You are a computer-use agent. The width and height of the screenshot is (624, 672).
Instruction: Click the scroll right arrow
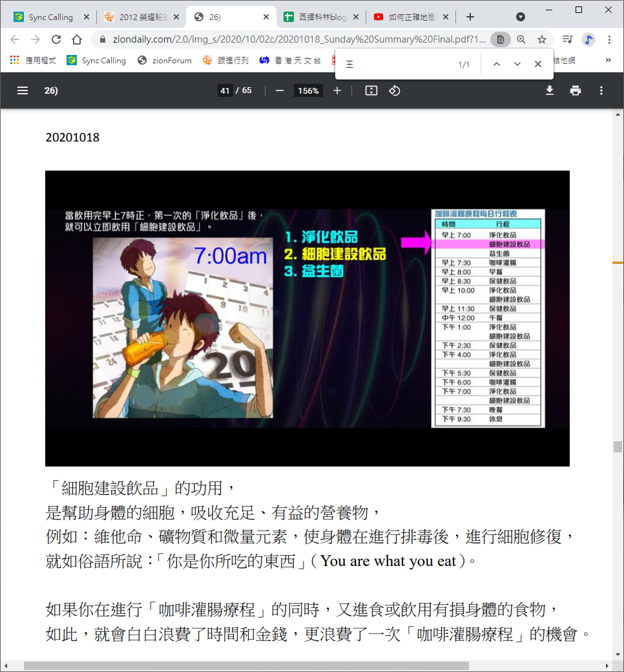point(607,666)
